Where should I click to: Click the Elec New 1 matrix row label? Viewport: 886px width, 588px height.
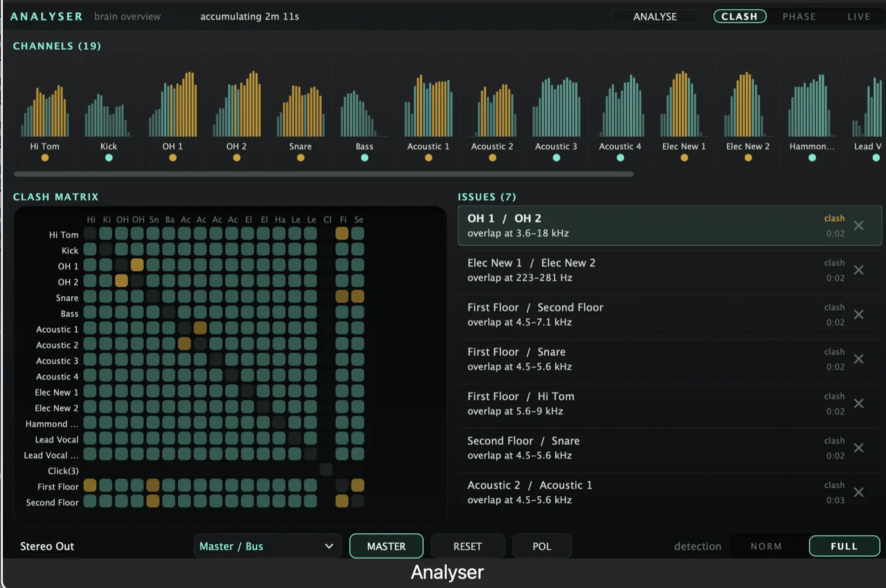[56, 392]
